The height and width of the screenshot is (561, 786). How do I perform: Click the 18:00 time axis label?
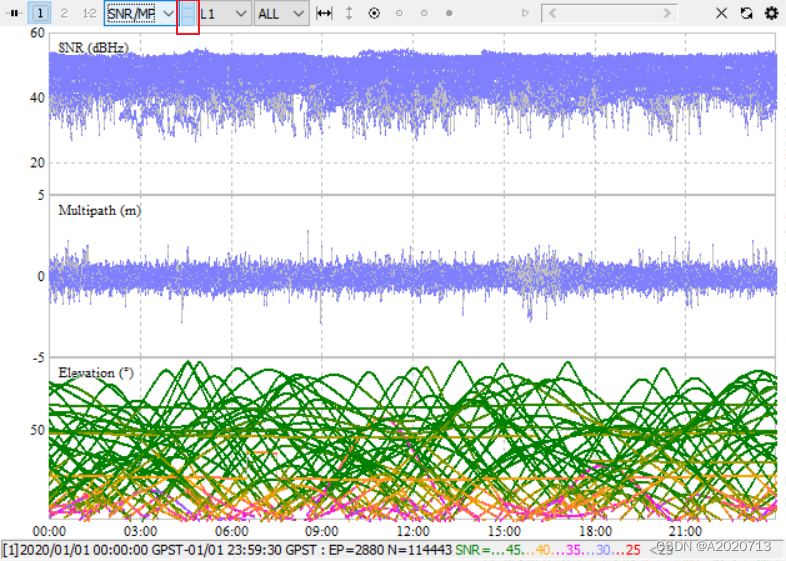pos(595,531)
